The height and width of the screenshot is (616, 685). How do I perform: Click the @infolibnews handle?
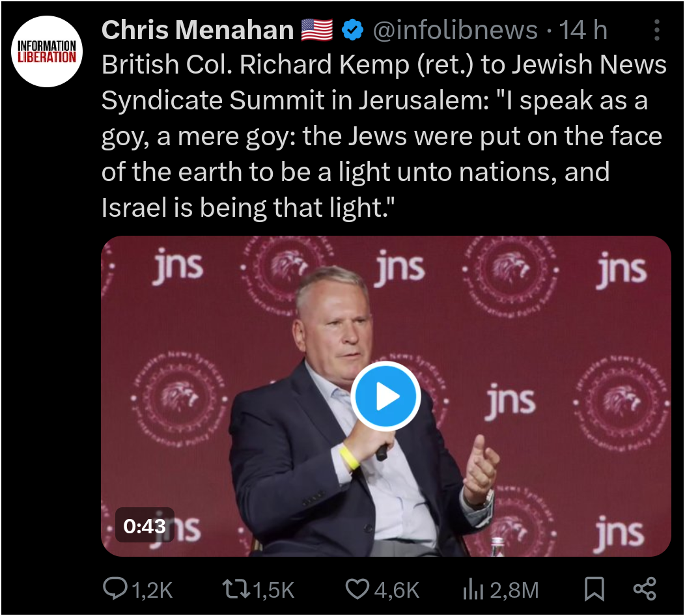click(x=454, y=30)
